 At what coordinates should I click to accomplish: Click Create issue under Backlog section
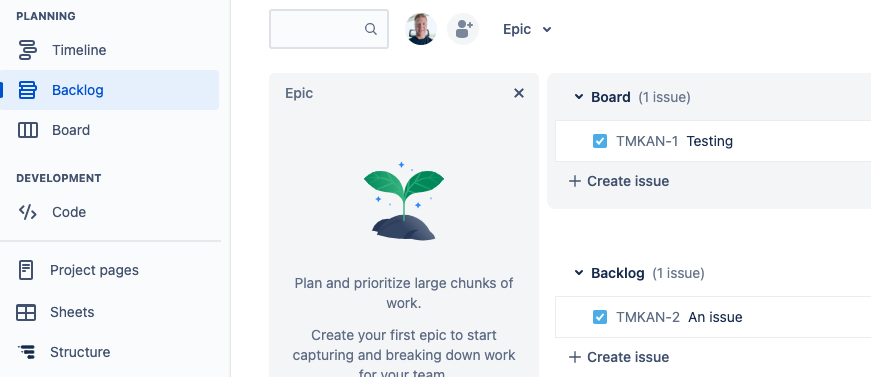point(619,357)
